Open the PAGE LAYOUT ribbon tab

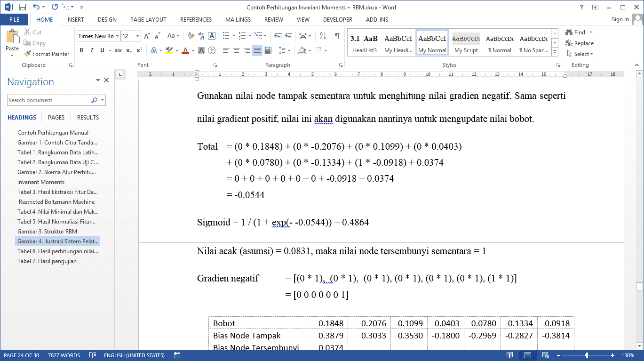click(x=148, y=20)
